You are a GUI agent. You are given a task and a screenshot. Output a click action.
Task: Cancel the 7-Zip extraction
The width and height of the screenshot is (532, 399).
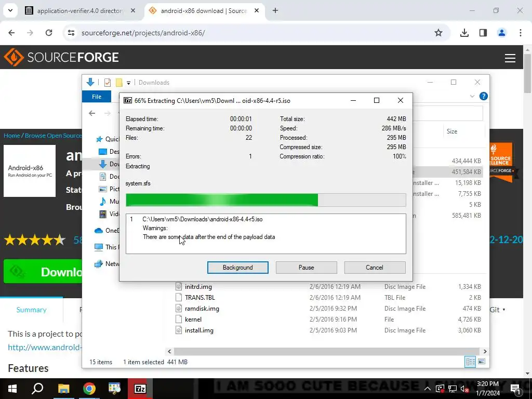coord(375,268)
